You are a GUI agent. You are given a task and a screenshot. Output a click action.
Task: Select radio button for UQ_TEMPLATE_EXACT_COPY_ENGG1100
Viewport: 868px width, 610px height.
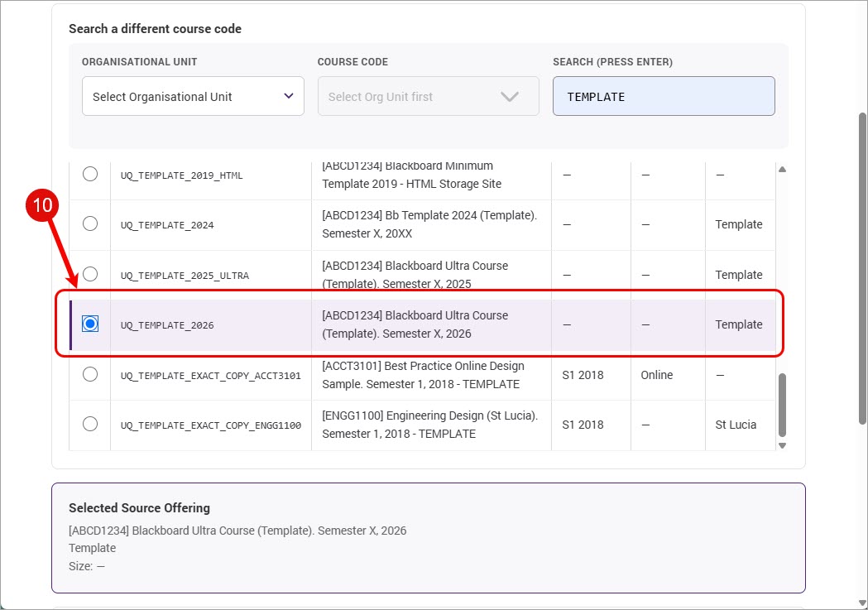[x=90, y=424]
